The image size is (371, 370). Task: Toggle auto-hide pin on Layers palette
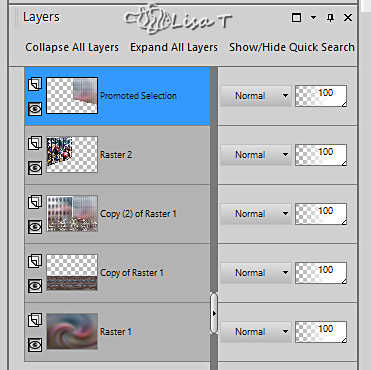pyautogui.click(x=330, y=17)
